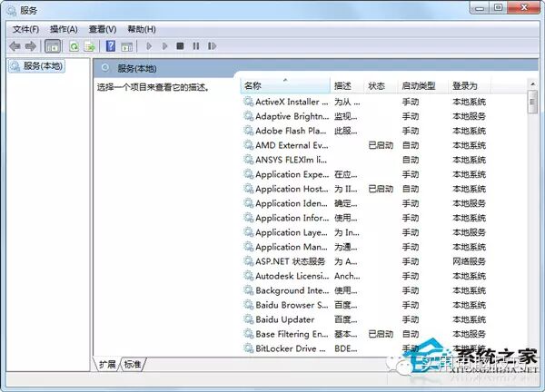Switch to the 标准 tab
The width and height of the screenshot is (545, 392).
pos(133,364)
